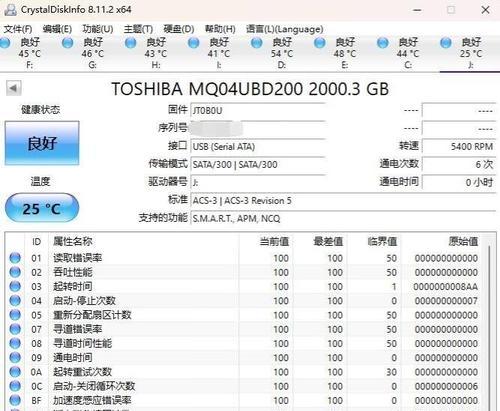Click the power on hours value 0 小时
Viewport: 500px width, 411px height.
tap(459, 182)
